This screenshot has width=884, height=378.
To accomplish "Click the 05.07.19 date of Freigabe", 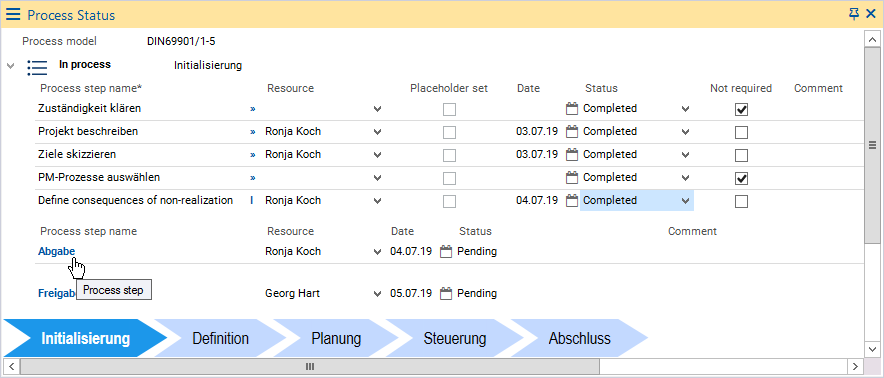I will point(411,293).
